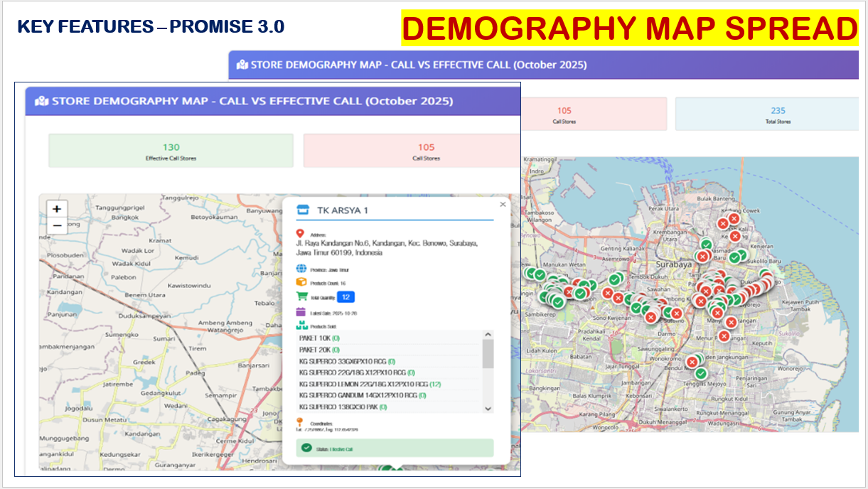Close the TK ARSYA 1 store popup

(503, 204)
